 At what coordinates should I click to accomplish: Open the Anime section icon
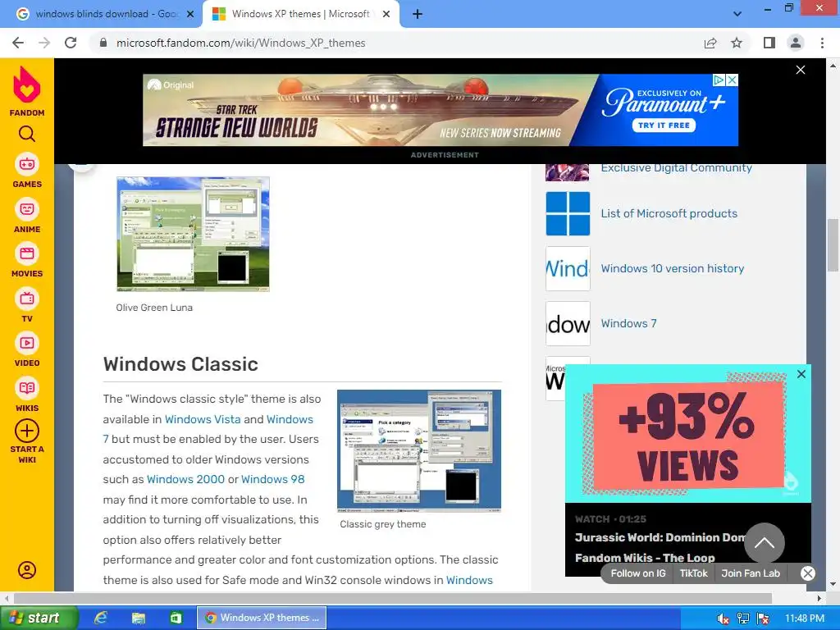tap(27, 209)
